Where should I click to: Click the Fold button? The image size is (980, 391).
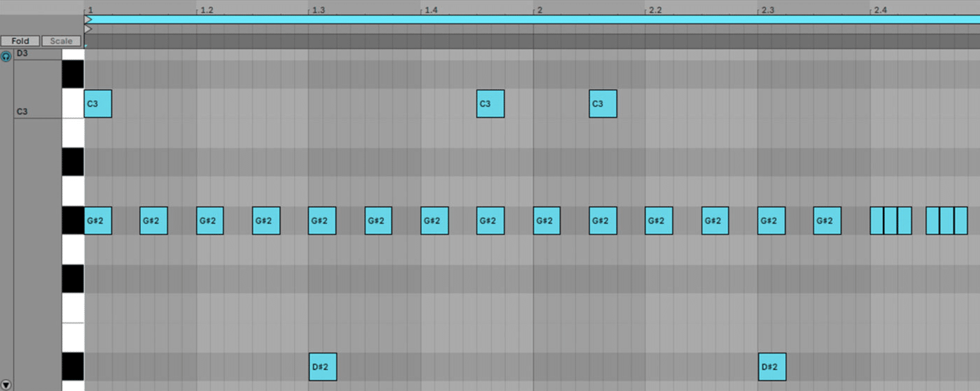click(x=20, y=41)
